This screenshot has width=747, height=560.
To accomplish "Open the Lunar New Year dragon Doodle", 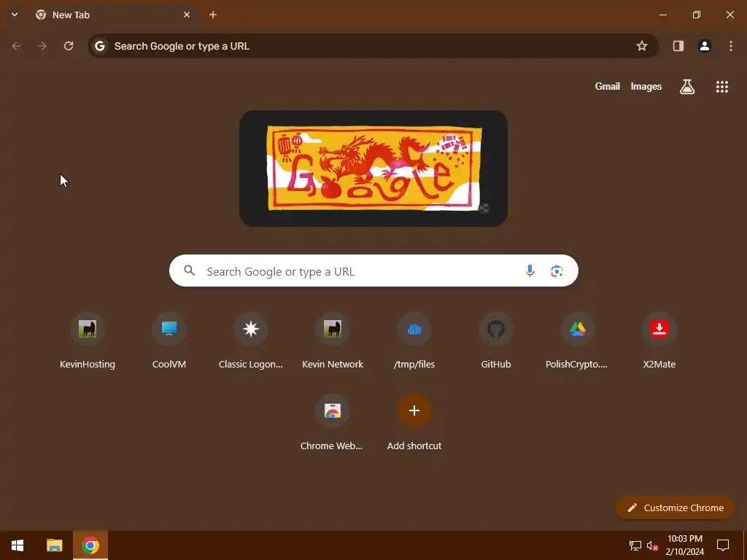I will (373, 168).
